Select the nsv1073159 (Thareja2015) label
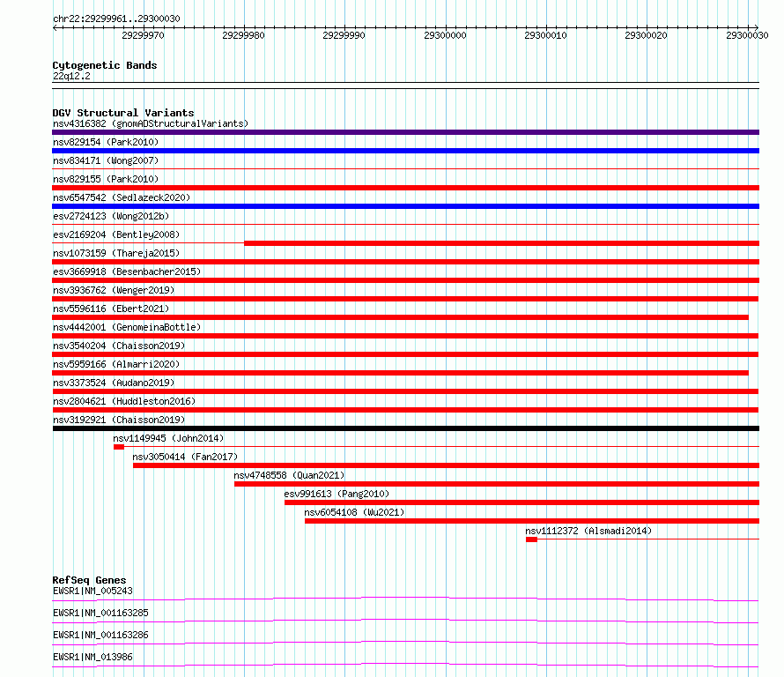The image size is (784, 677). pos(116,253)
